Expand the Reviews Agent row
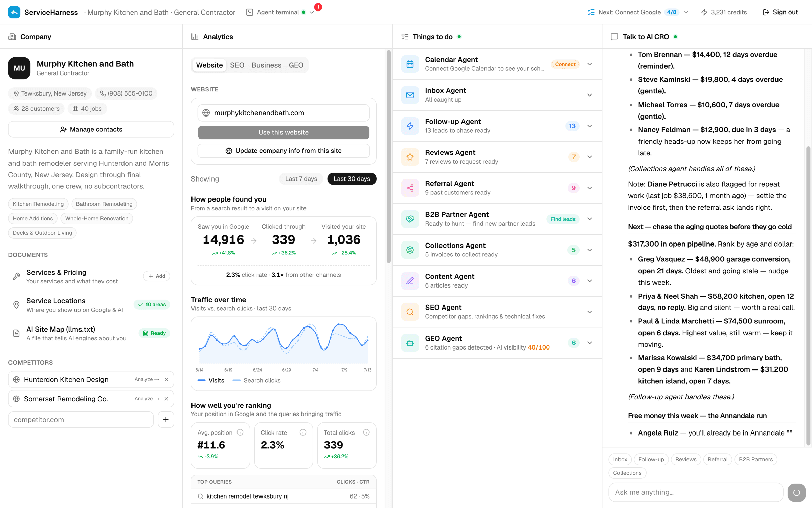The width and height of the screenshot is (812, 508). tap(590, 157)
